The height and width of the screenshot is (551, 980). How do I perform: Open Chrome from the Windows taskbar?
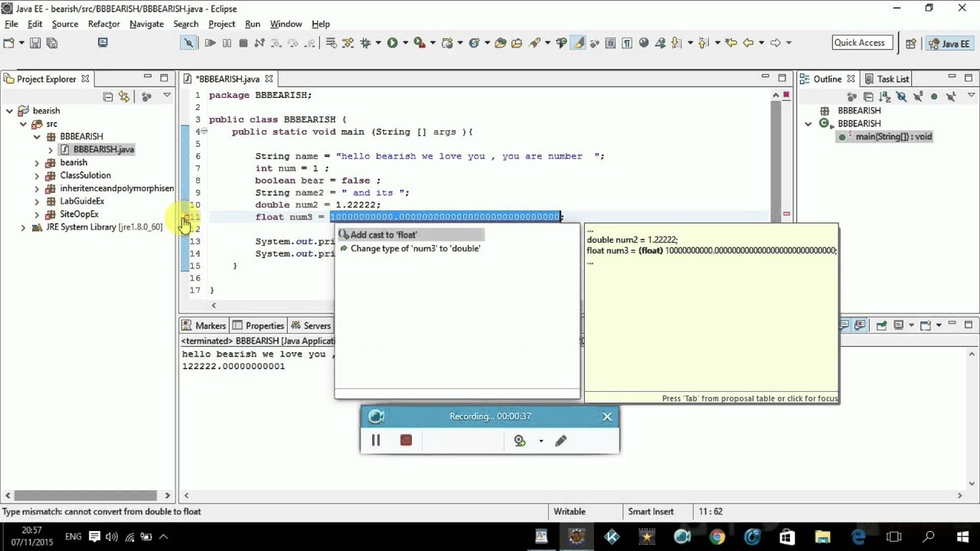point(717,536)
